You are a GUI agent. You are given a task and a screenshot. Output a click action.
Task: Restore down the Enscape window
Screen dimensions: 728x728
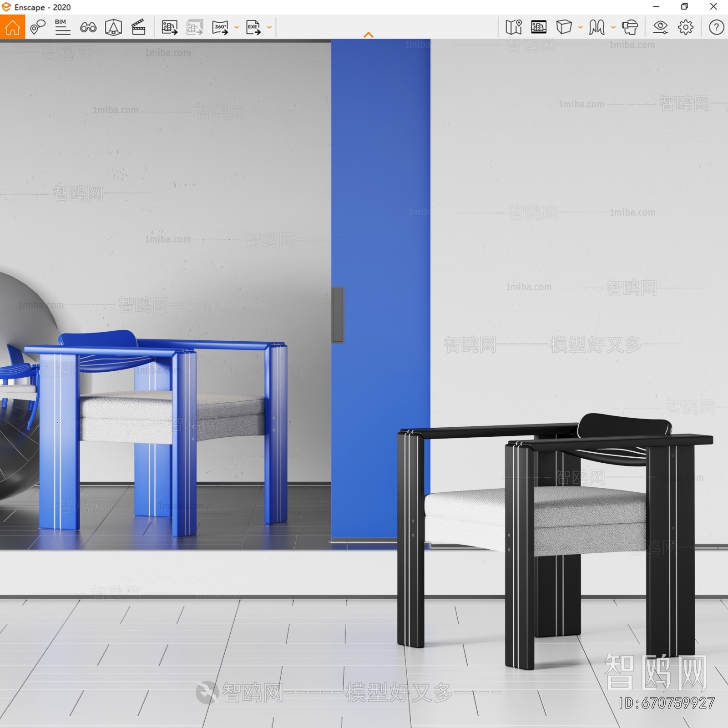coord(684,7)
